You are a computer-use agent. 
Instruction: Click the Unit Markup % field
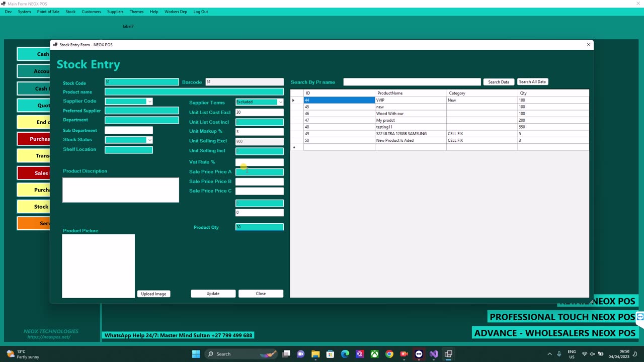pyautogui.click(x=260, y=131)
